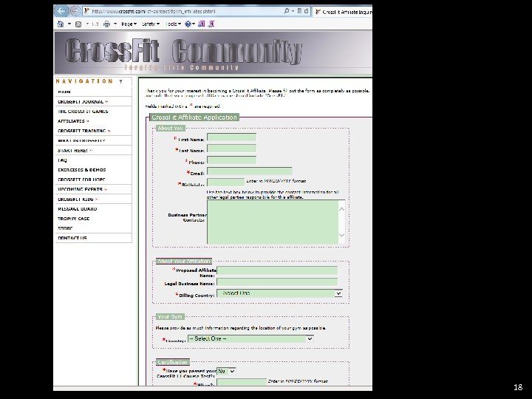
Task: Open the Tools menu
Action: point(174,24)
